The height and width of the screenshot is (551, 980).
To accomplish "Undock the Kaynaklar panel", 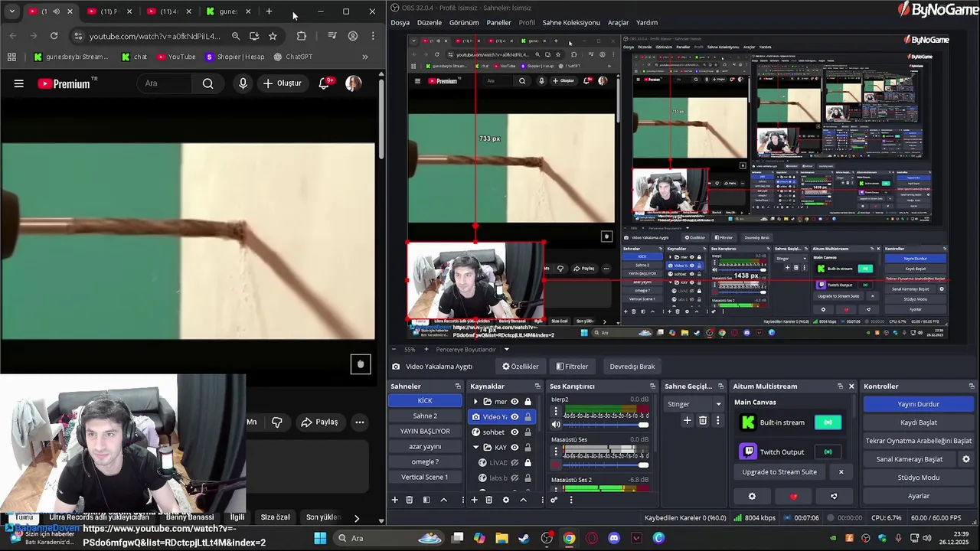I will [537, 386].
